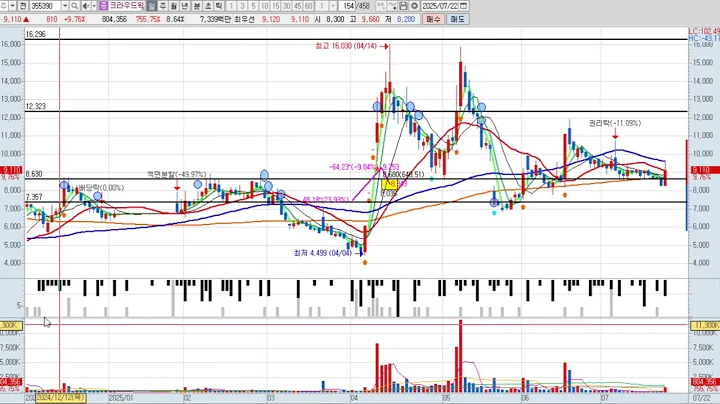Select the monthly (월) chart period
720x404 pixels.
tap(174, 6)
